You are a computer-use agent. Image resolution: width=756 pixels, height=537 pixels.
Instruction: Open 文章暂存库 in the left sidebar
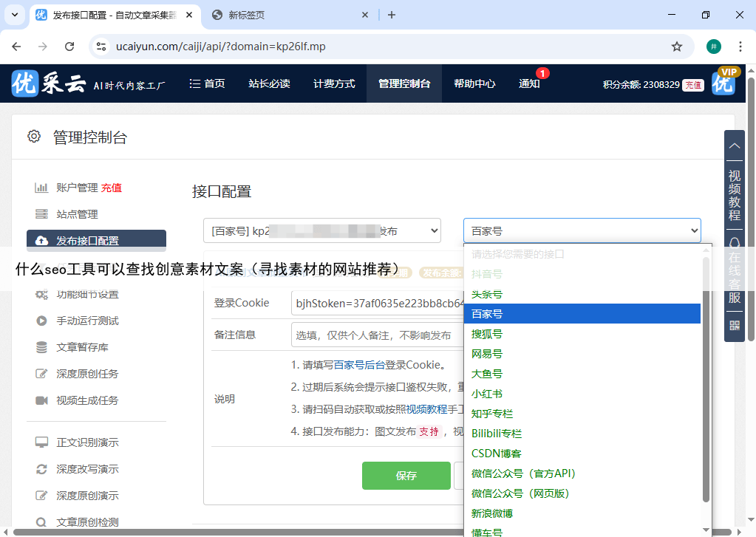(x=82, y=347)
